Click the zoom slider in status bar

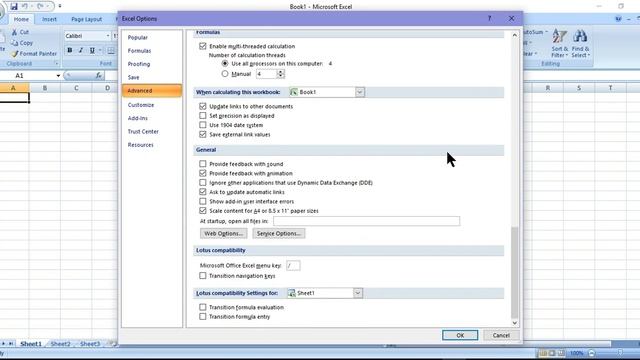point(620,353)
